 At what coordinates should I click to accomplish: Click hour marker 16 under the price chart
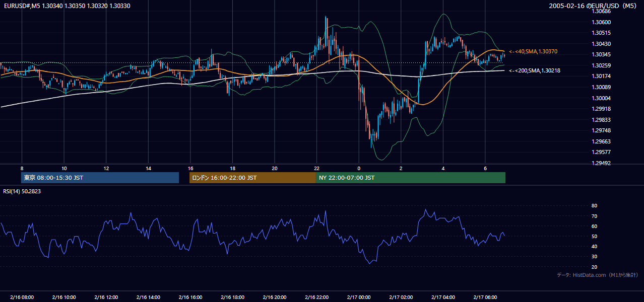(x=190, y=168)
